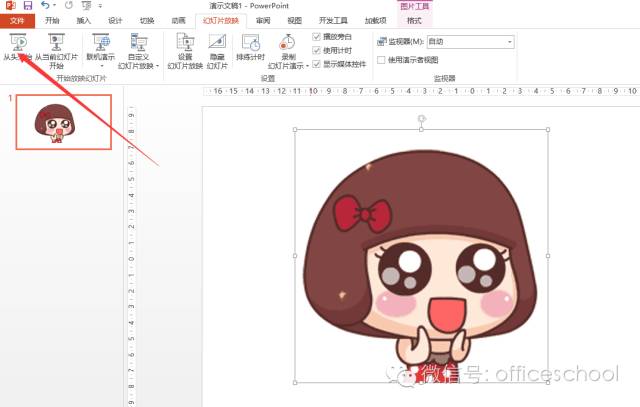Click the top-left resize handle of the picture

coord(295,130)
